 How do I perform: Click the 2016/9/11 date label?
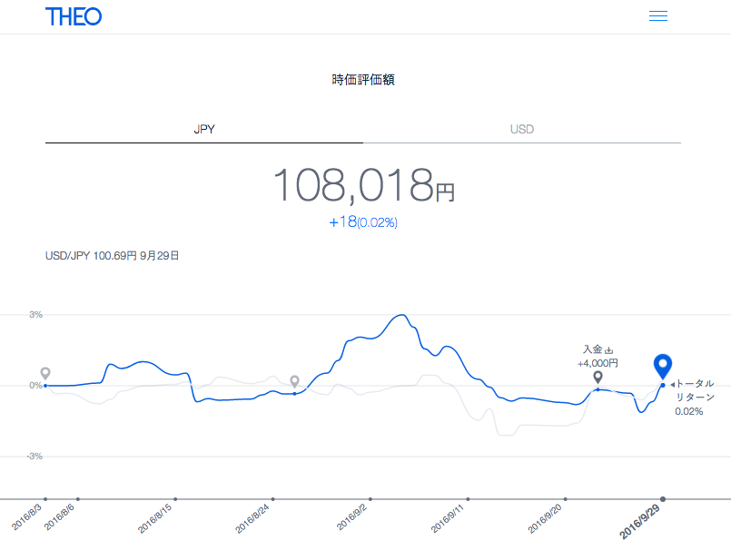(x=448, y=518)
